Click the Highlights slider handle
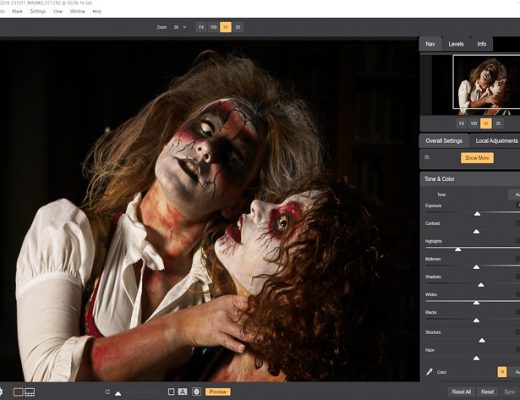The image size is (520, 400). (458, 249)
